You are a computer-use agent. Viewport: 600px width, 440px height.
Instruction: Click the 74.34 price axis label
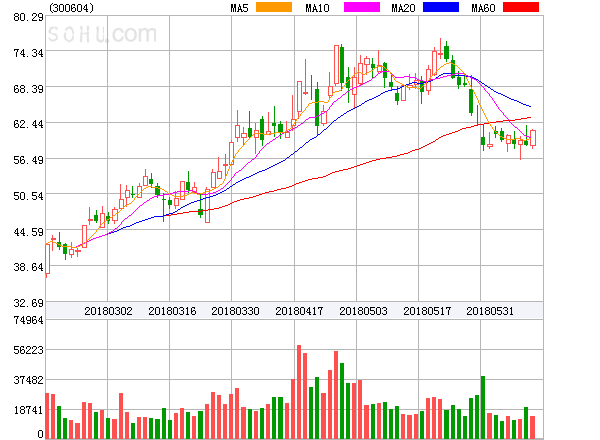(28, 53)
